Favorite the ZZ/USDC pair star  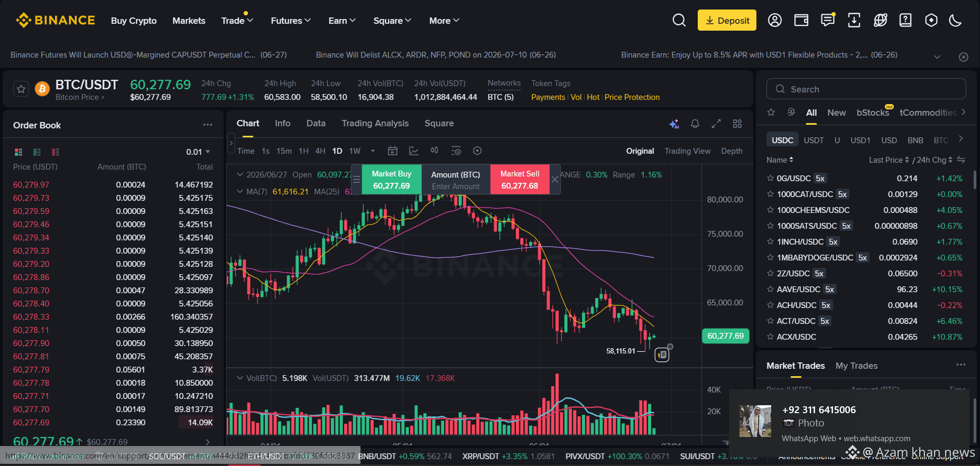coord(770,274)
